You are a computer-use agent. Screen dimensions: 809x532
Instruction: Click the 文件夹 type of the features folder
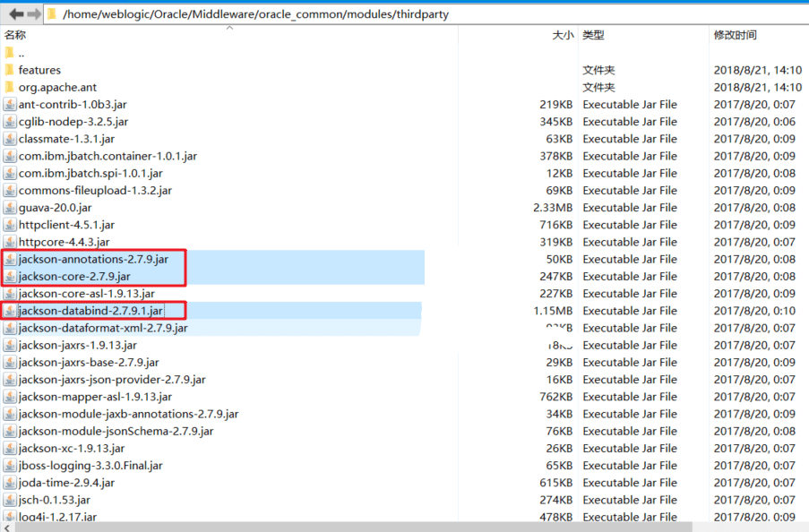click(x=599, y=70)
